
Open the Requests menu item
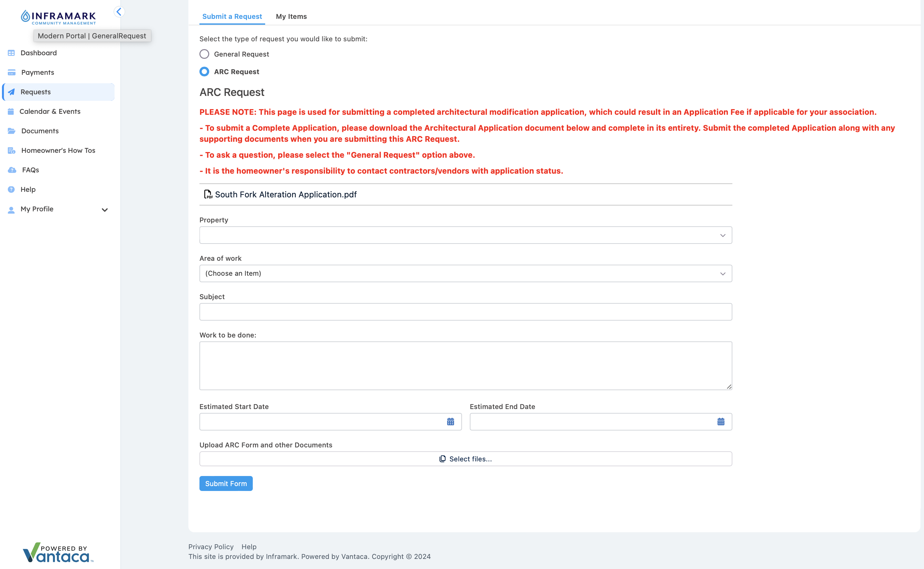coord(58,92)
